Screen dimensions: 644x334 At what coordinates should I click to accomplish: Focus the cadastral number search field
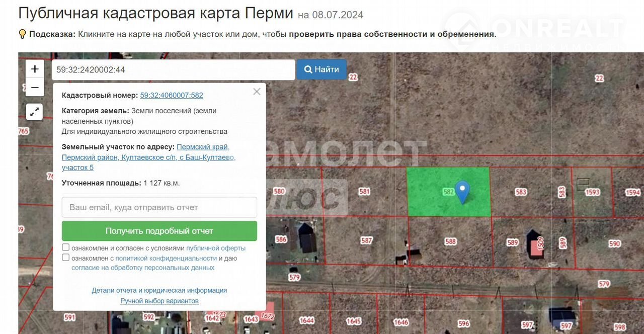(173, 70)
